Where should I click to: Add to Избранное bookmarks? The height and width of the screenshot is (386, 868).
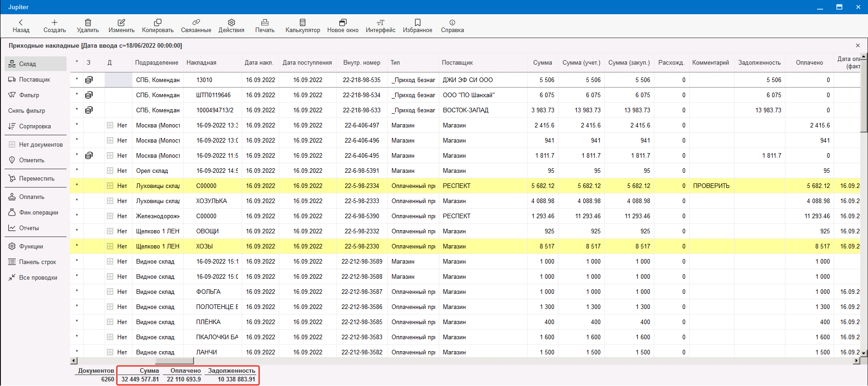418,26
